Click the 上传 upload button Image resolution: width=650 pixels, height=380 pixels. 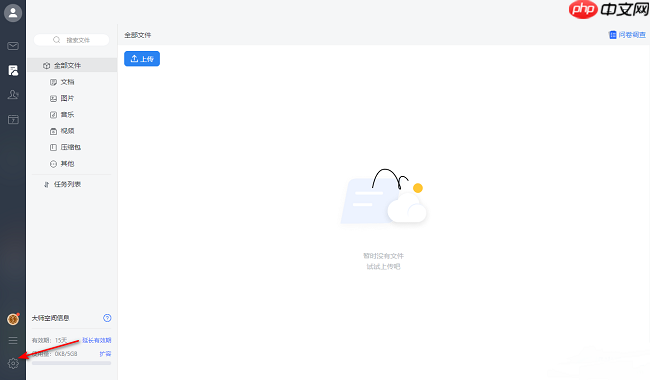pyautogui.click(x=142, y=59)
